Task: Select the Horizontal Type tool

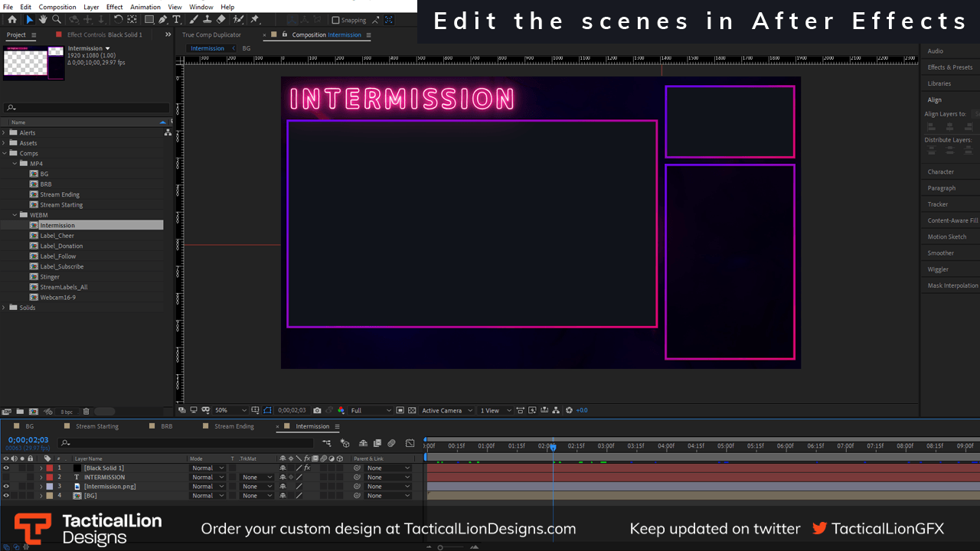Action: (x=176, y=19)
